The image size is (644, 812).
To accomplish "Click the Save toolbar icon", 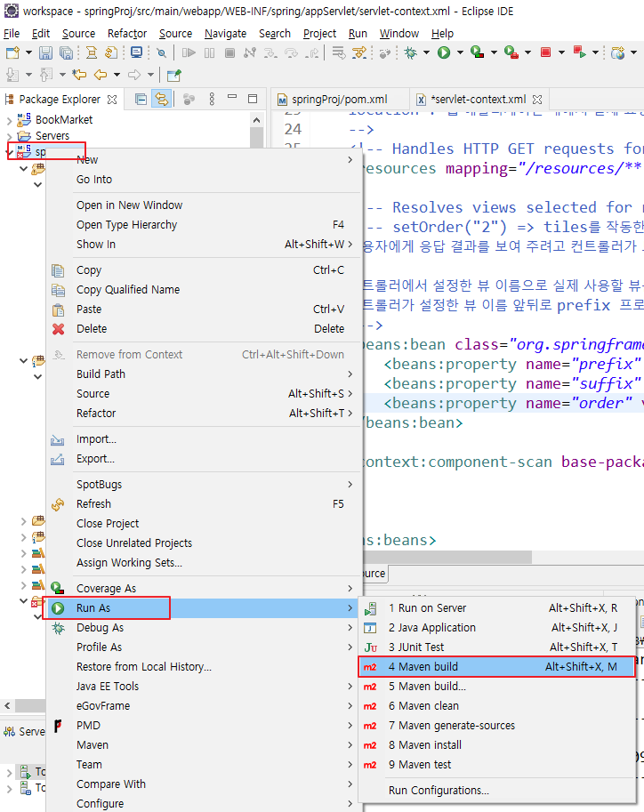I will coord(45,52).
